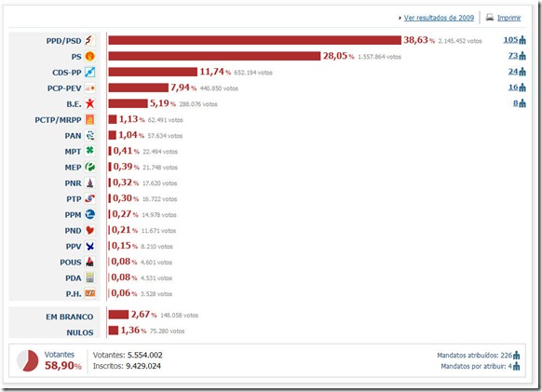Image resolution: width=542 pixels, height=392 pixels.
Task: Click the PPM blue circle emblem
Action: tap(90, 214)
